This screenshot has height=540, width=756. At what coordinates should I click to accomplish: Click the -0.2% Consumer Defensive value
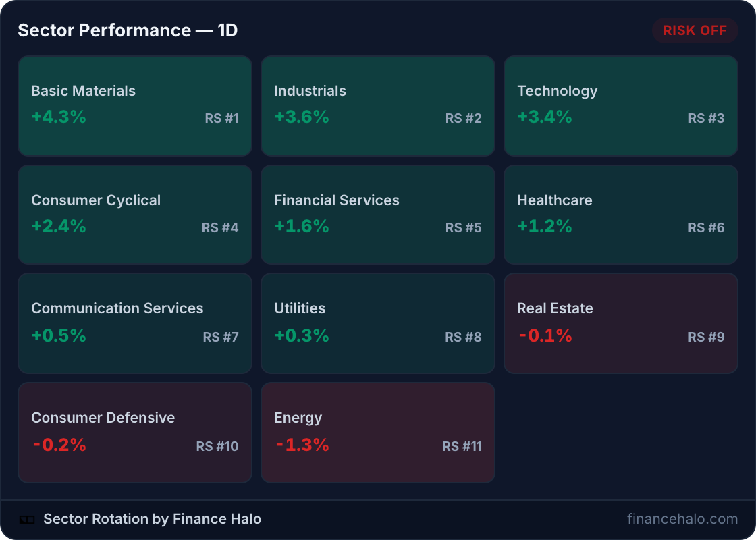59,445
